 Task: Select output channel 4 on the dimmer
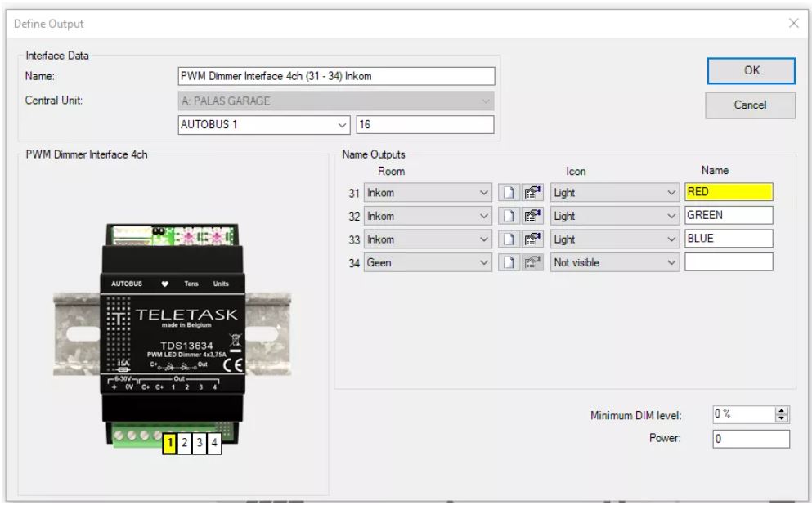click(x=214, y=444)
